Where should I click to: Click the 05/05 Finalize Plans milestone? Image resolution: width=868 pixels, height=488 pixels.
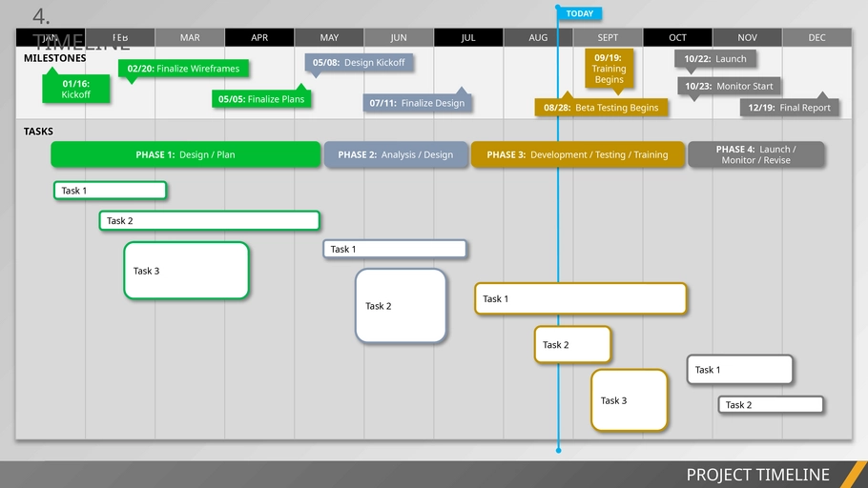[261, 99]
